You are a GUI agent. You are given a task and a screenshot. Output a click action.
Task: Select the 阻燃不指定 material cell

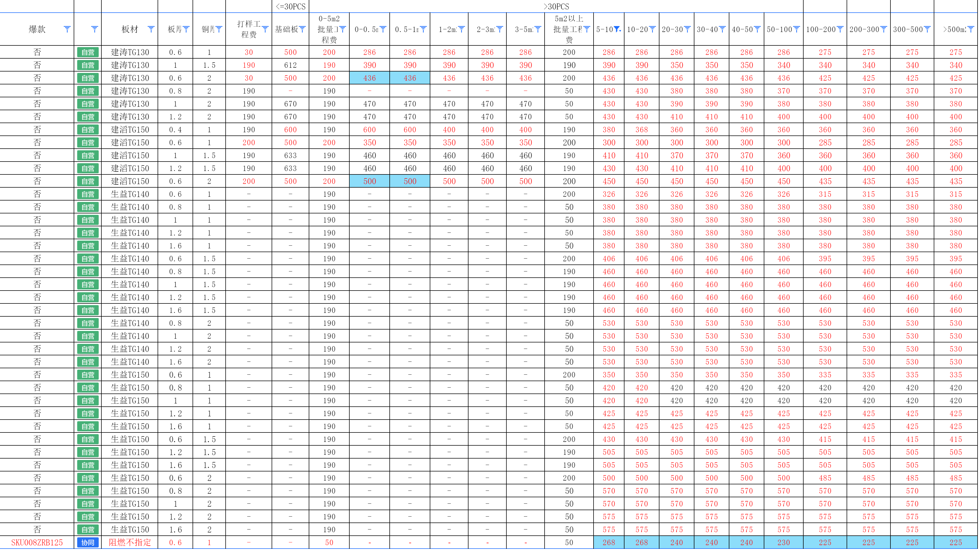click(129, 542)
